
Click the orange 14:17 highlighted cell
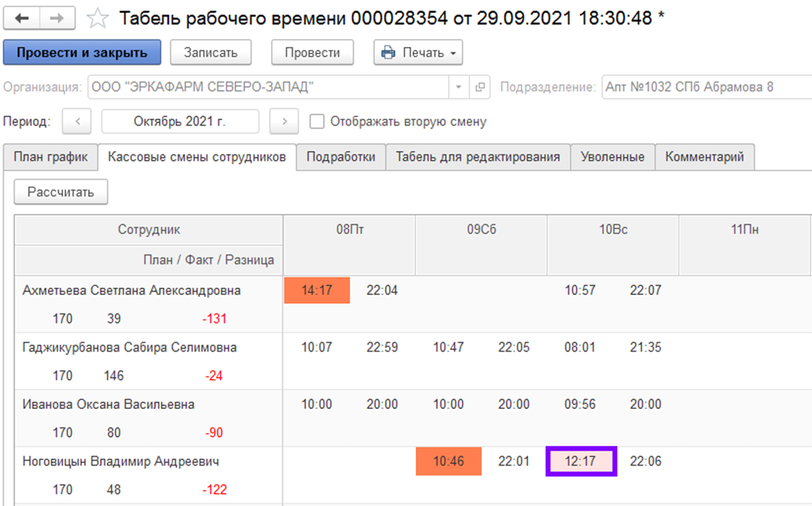coord(317,290)
